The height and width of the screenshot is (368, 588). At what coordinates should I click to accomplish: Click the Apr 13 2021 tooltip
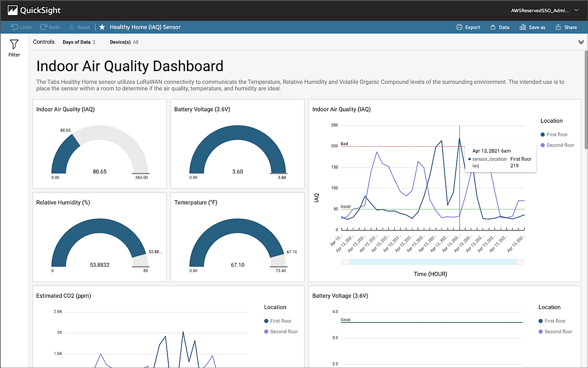click(x=500, y=158)
